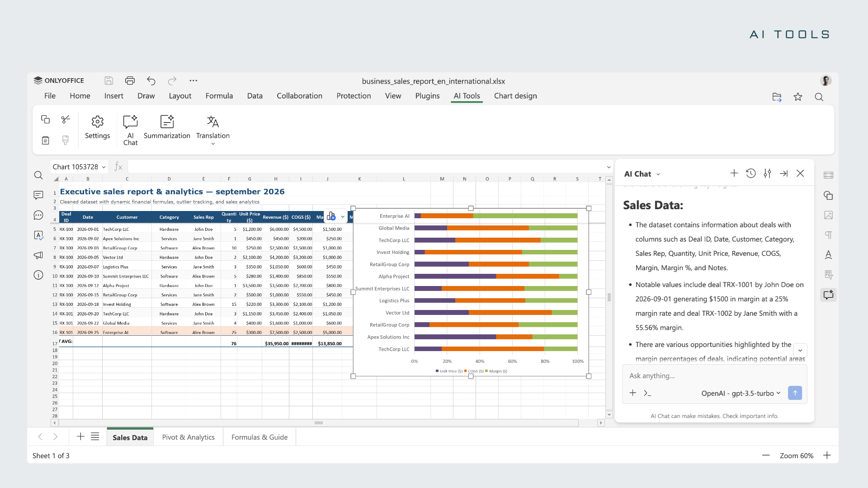The height and width of the screenshot is (488, 868).
Task: Click the Print icon
Action: pyautogui.click(x=130, y=80)
